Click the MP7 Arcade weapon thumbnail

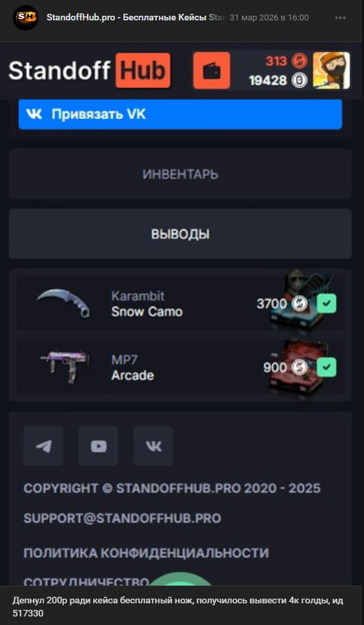coord(65,367)
